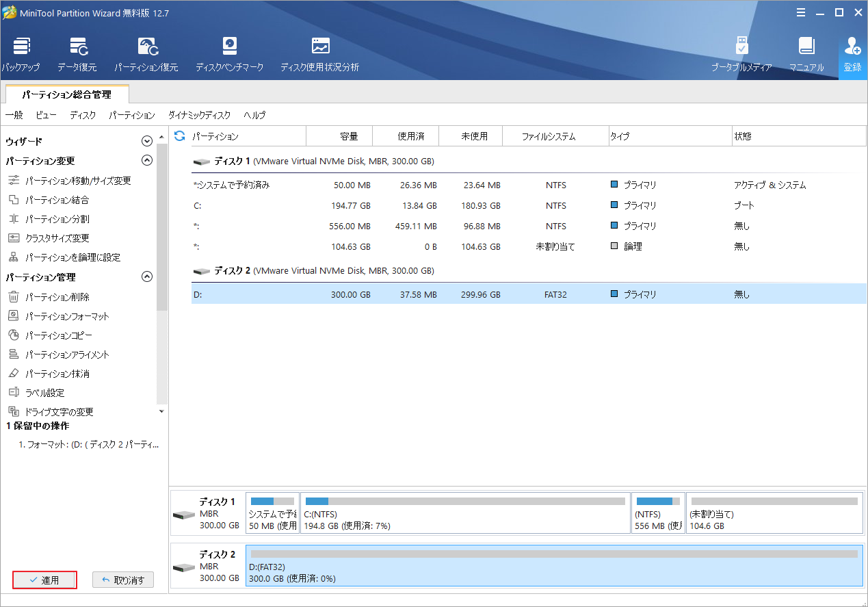868x607 pixels.
Task: Click the ディスク 2 header in list
Action: (x=314, y=271)
